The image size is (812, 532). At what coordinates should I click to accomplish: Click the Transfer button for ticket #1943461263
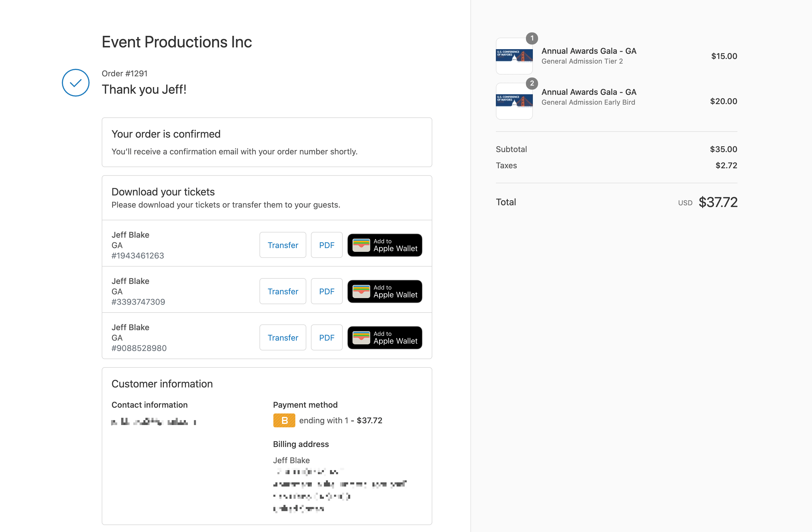282,245
